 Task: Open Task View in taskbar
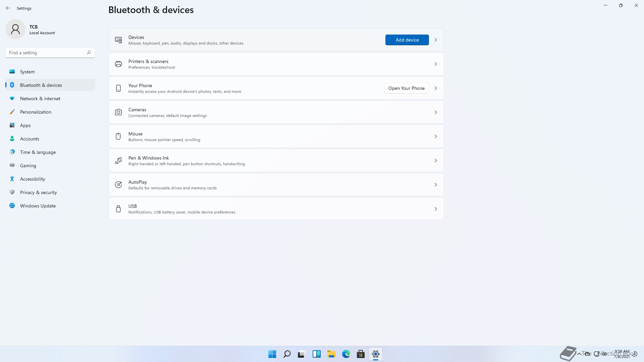coord(302,354)
